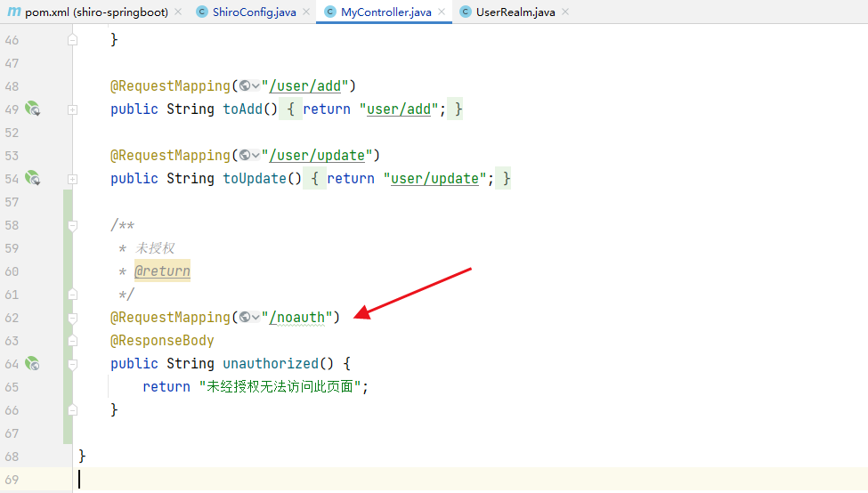Screen dimensions: 868x493
Task: Follow the "user/add" return view link
Action: (x=399, y=109)
